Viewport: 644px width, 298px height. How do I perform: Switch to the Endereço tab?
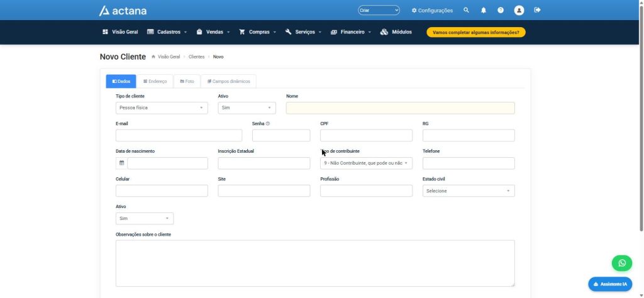(155, 81)
